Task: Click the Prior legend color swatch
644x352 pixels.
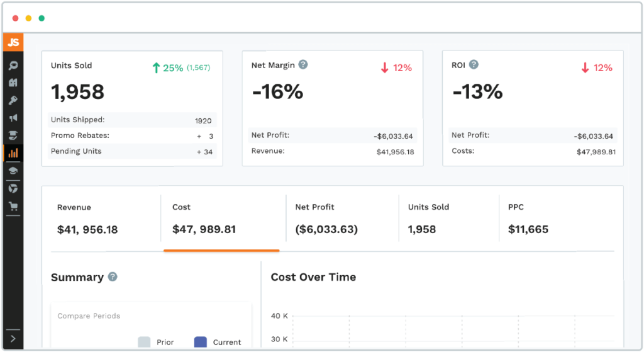Action: tap(145, 342)
